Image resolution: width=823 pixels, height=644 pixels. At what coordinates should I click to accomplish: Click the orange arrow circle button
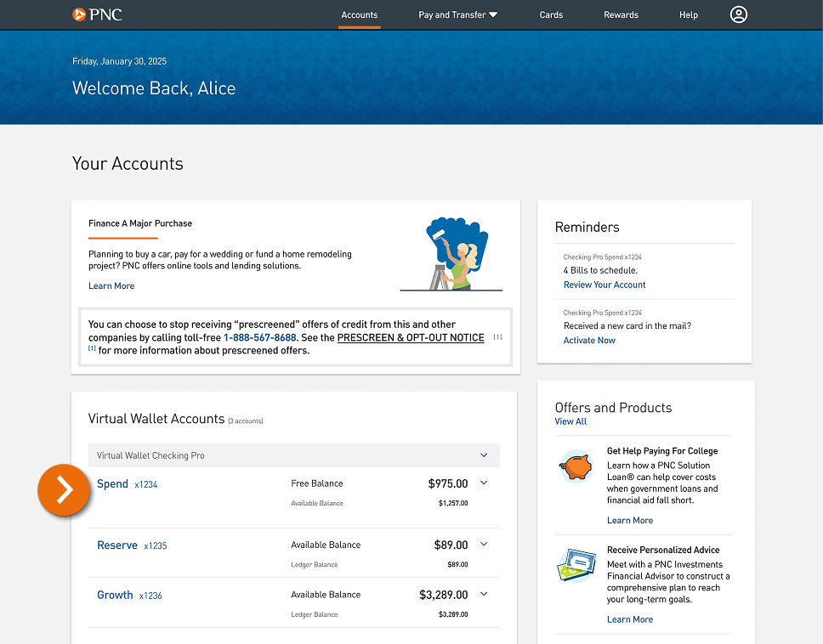(64, 490)
